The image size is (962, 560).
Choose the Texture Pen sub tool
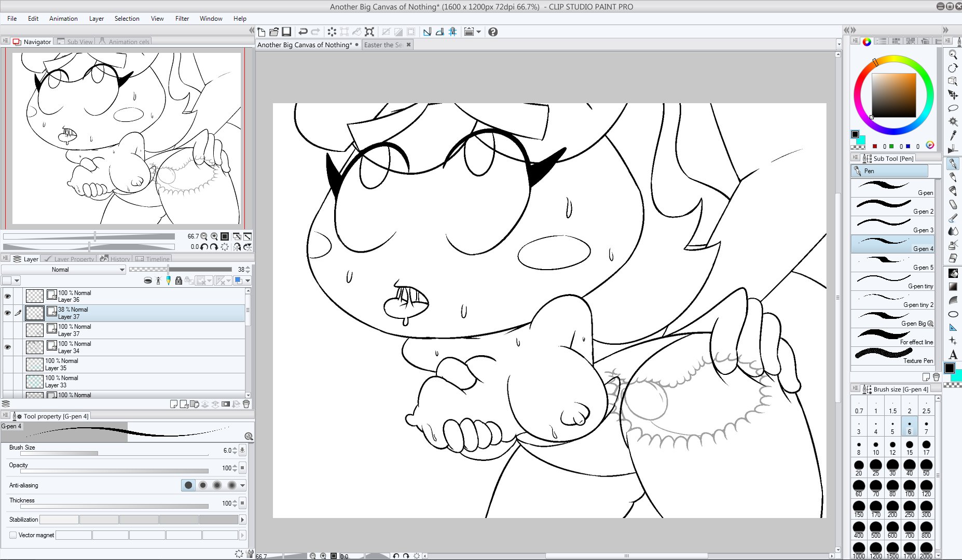coord(892,356)
